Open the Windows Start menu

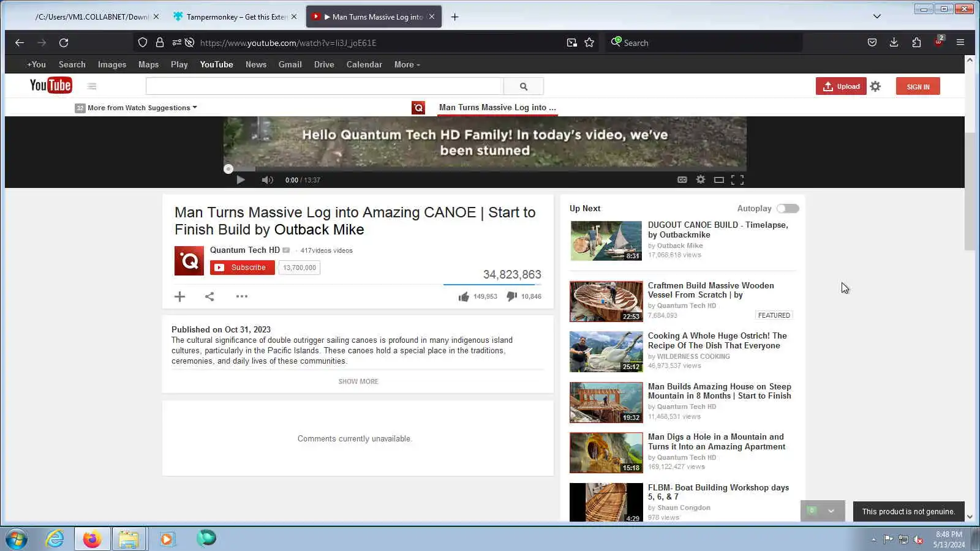pyautogui.click(x=17, y=539)
